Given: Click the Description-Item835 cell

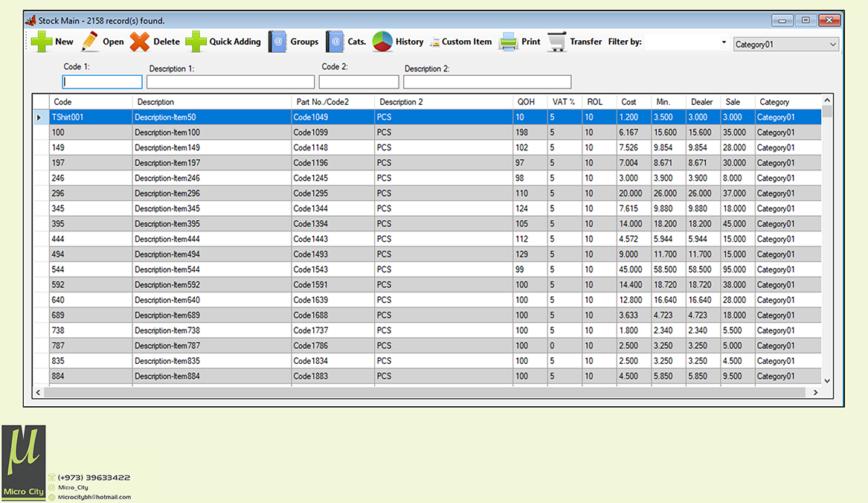Looking at the screenshot, I should tap(211, 361).
